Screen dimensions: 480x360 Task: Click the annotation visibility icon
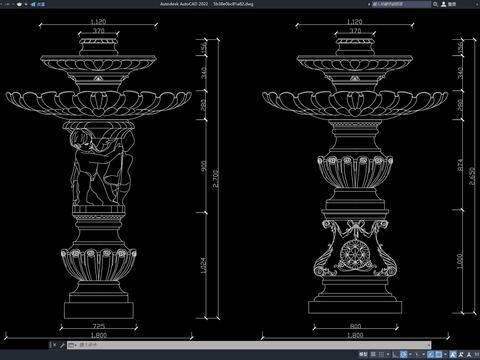[x=453, y=354]
